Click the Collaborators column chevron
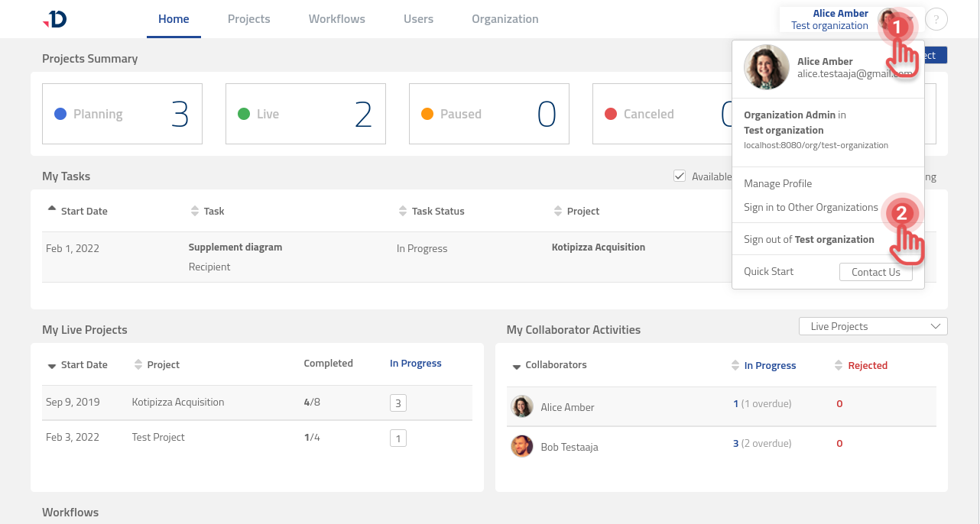This screenshot has width=980, height=524. point(516,365)
